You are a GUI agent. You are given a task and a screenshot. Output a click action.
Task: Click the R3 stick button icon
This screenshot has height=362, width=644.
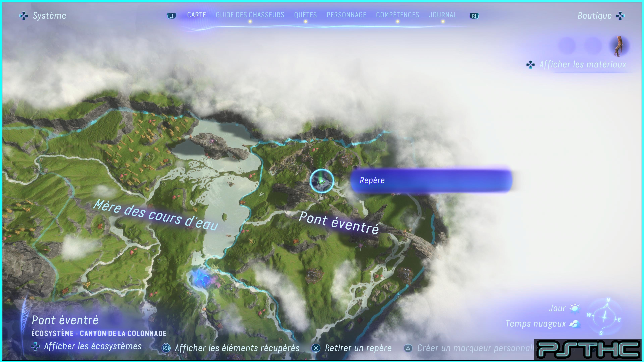coord(166,348)
